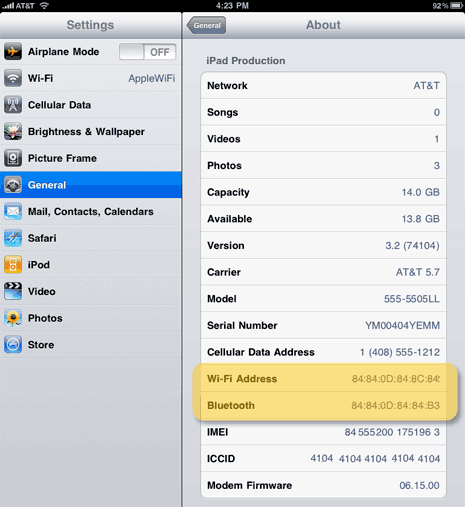This screenshot has width=465, height=507.
Task: Select the General settings row
Action: (91, 185)
